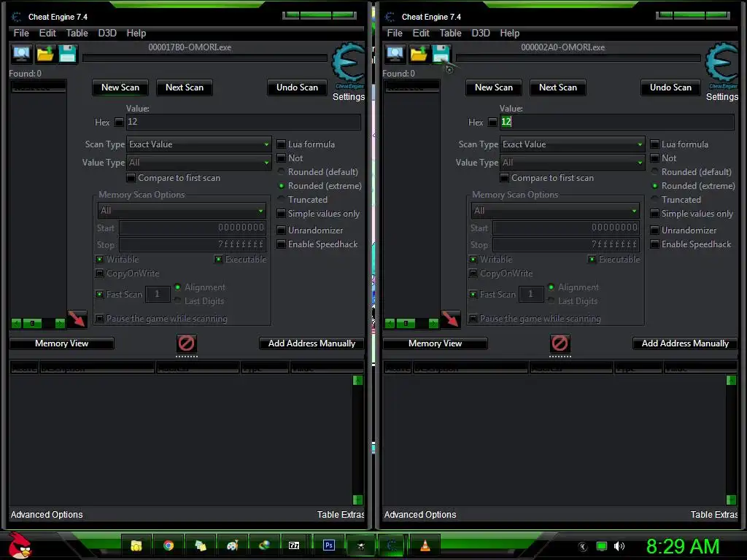Enable Speedhack checkbox in 000002A0-OMORI window
Viewport: 747px width, 560px height.
pyautogui.click(x=654, y=244)
